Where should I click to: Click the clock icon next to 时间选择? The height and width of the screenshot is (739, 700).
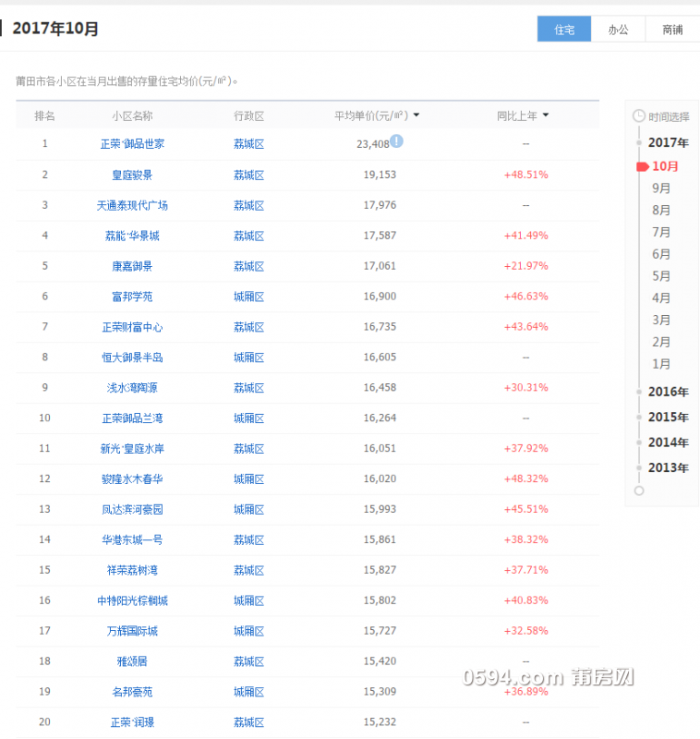coord(639,116)
